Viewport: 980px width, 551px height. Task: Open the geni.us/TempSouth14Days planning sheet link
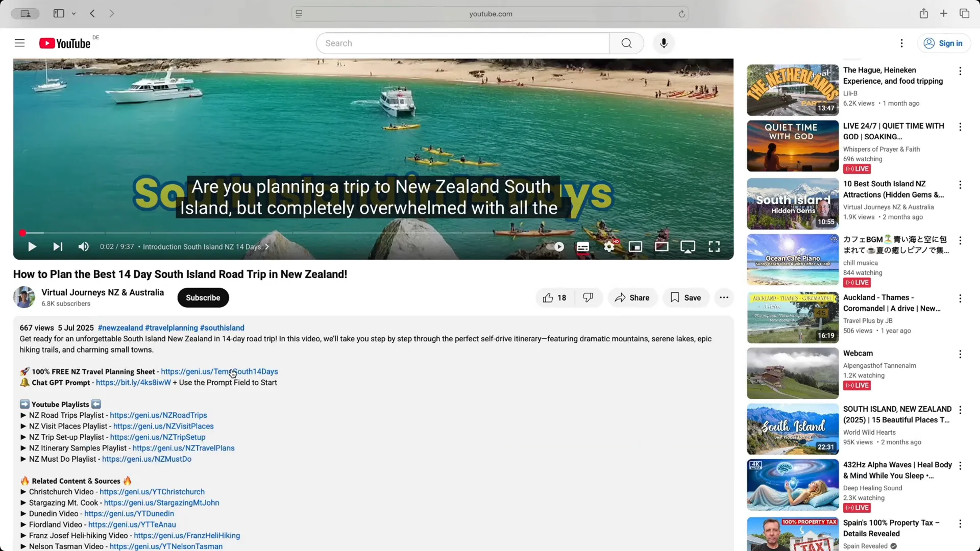pos(219,372)
